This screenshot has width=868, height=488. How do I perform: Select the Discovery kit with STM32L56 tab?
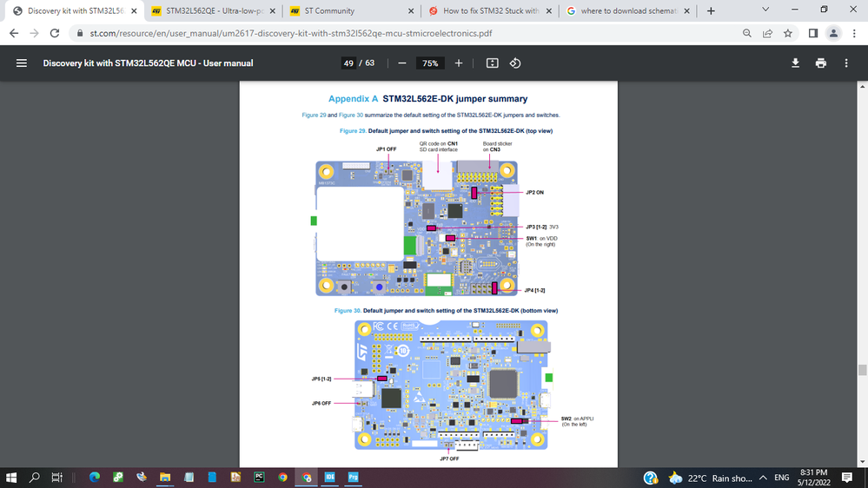(75, 11)
